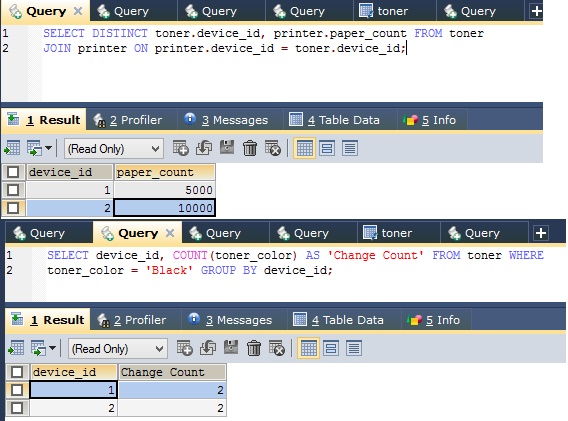
Task: Switch to 3 Messages tab above paper_count grid
Action: click(230, 120)
